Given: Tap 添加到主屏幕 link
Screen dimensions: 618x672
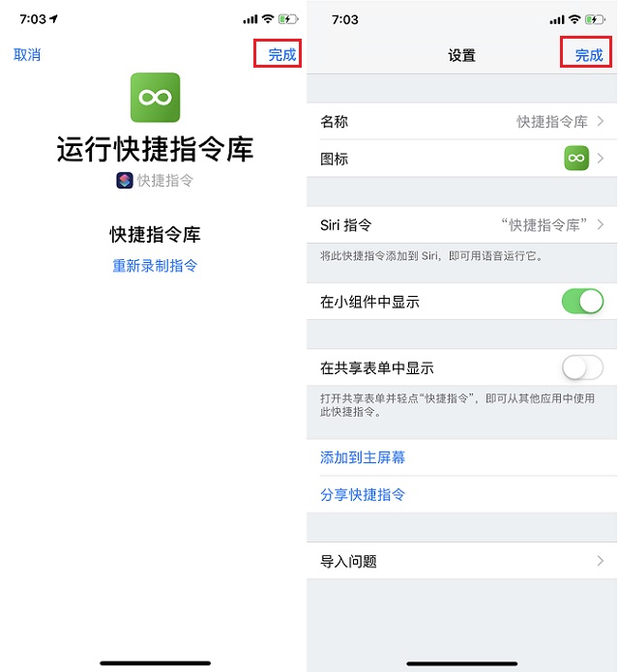Looking at the screenshot, I should coord(363,457).
